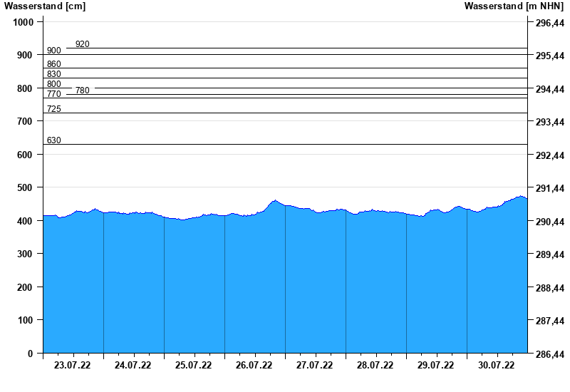
Task: Click the 287,44 right axis value
Action: pos(550,321)
